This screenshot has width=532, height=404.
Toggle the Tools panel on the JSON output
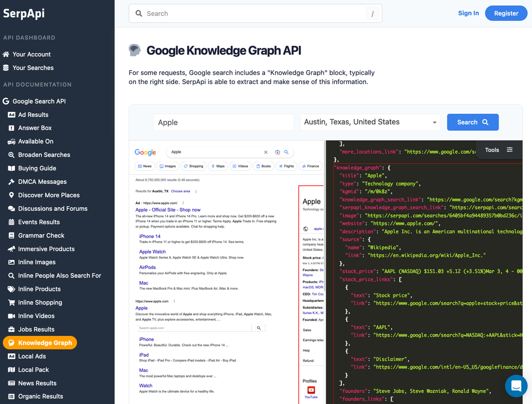tap(499, 150)
